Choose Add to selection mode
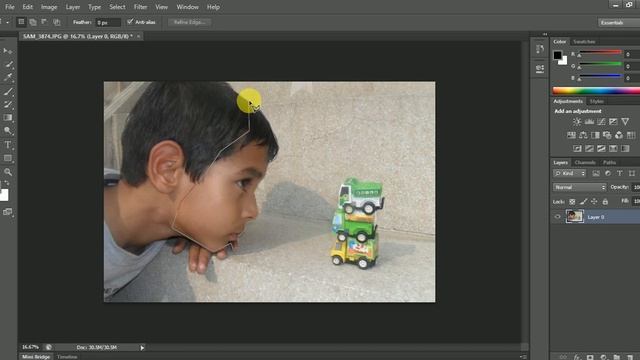Image resolution: width=640 pixels, height=360 pixels. [33, 22]
